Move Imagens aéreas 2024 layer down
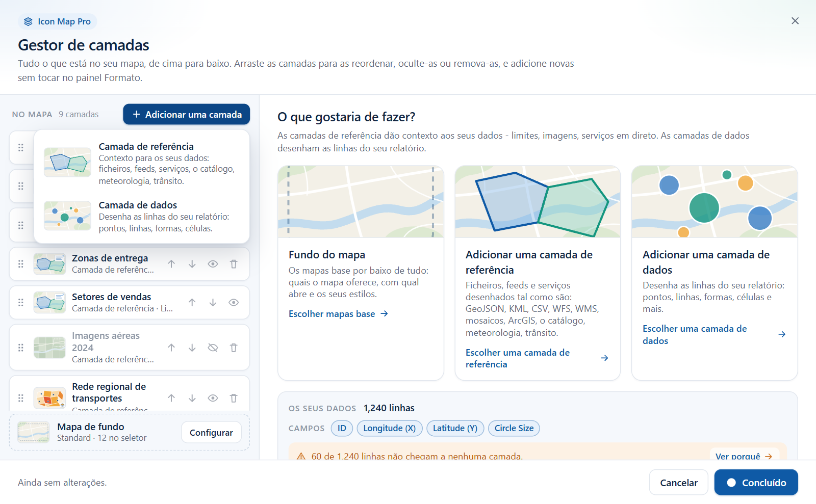Screen dimensions: 816x504 (x=192, y=348)
